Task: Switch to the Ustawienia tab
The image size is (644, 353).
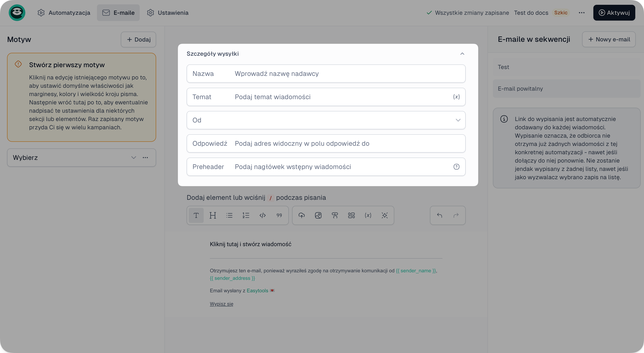Action: pyautogui.click(x=168, y=13)
